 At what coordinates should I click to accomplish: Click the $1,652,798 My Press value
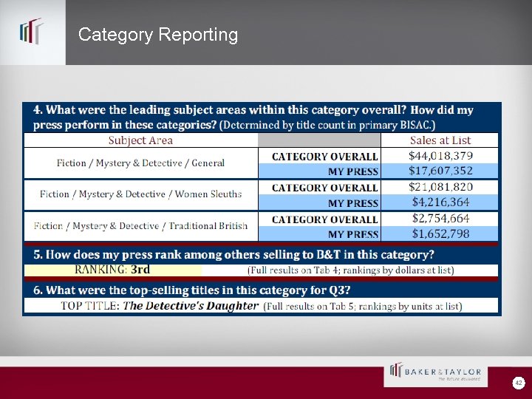(440, 233)
